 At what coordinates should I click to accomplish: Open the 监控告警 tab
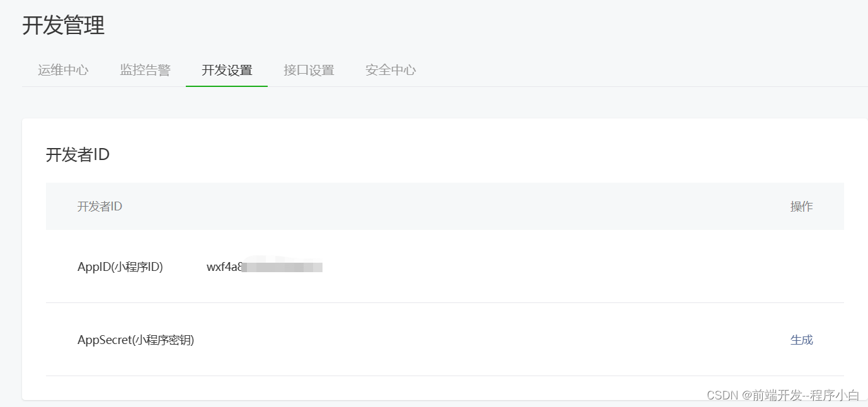pyautogui.click(x=144, y=70)
